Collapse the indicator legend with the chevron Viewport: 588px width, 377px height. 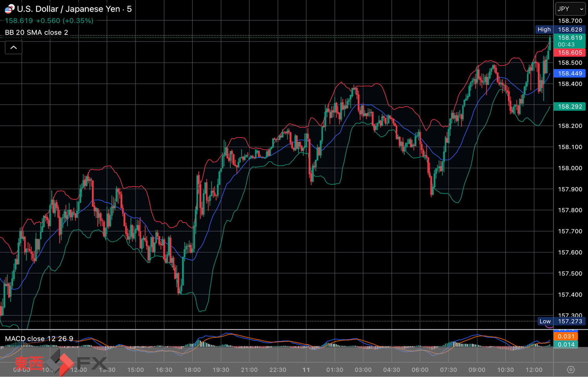(14, 48)
